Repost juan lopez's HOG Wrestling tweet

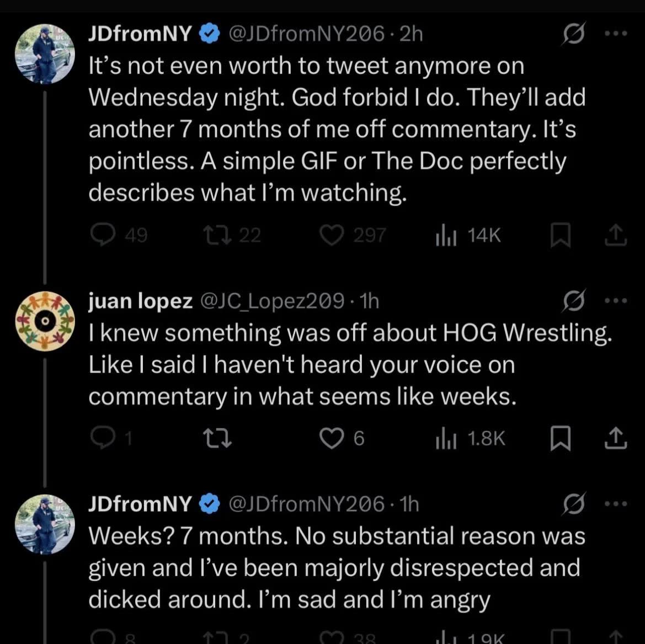point(218,438)
